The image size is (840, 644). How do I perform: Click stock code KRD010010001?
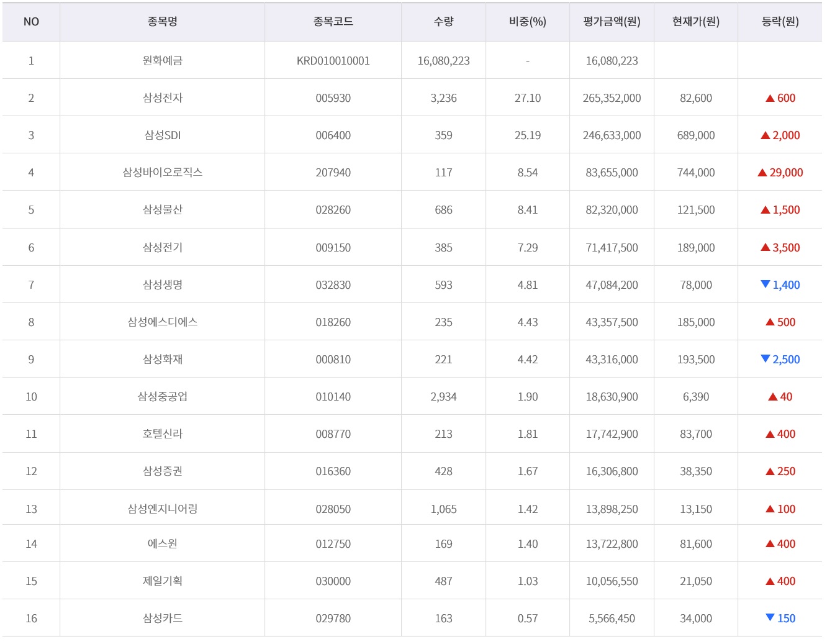pyautogui.click(x=333, y=61)
